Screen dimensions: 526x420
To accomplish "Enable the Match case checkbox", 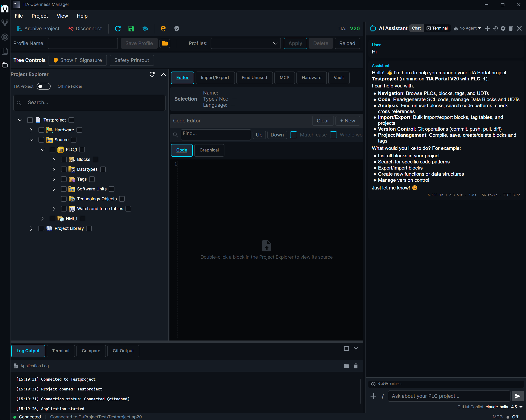I will pyautogui.click(x=294, y=135).
